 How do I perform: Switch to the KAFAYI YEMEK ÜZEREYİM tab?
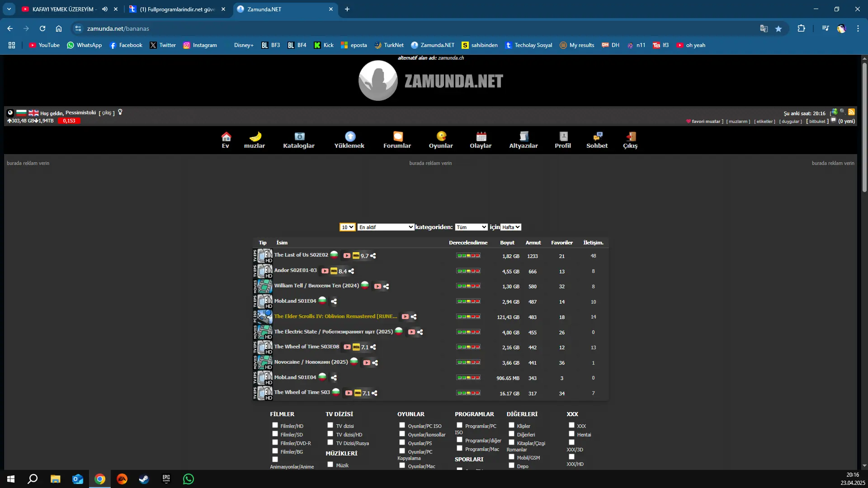click(64, 9)
